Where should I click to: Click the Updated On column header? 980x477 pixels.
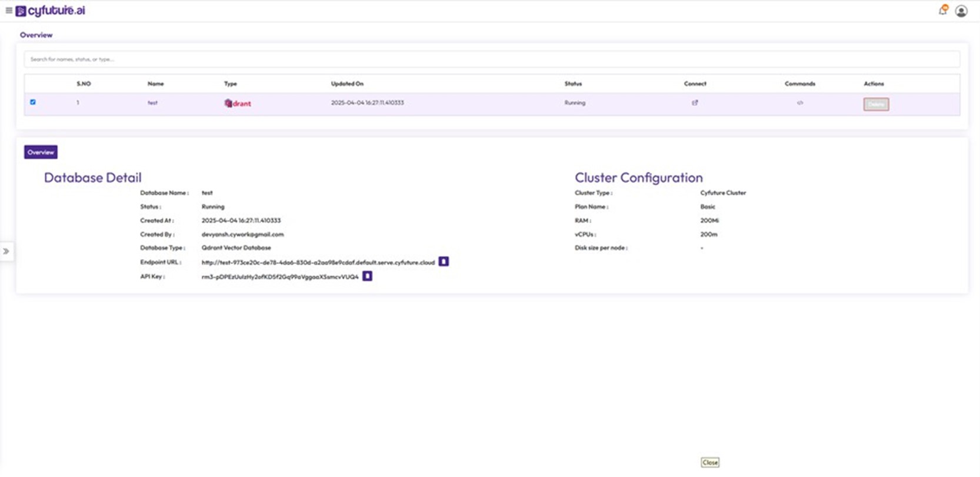347,84
